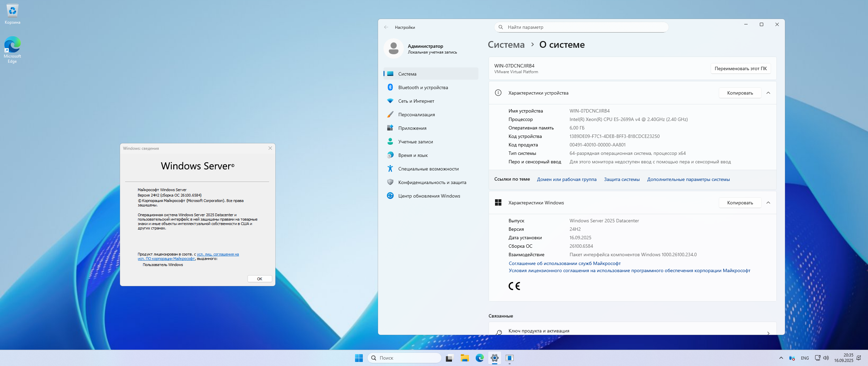The width and height of the screenshot is (868, 366).
Task: Click the winver window taskbar icon
Action: [510, 358]
